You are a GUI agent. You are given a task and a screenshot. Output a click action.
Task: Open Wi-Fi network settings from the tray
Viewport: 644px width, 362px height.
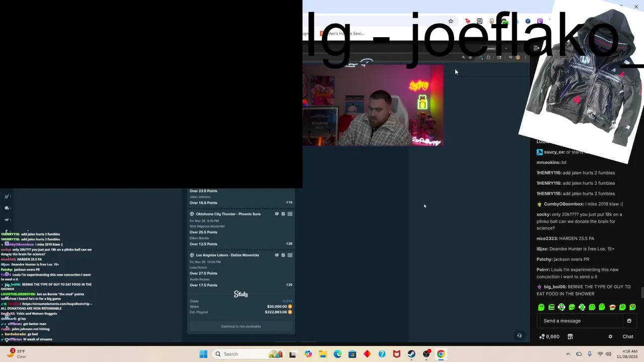pyautogui.click(x=600, y=354)
